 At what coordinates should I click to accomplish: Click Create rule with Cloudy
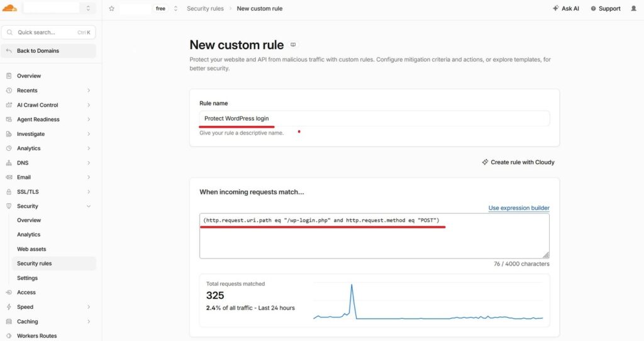click(518, 162)
